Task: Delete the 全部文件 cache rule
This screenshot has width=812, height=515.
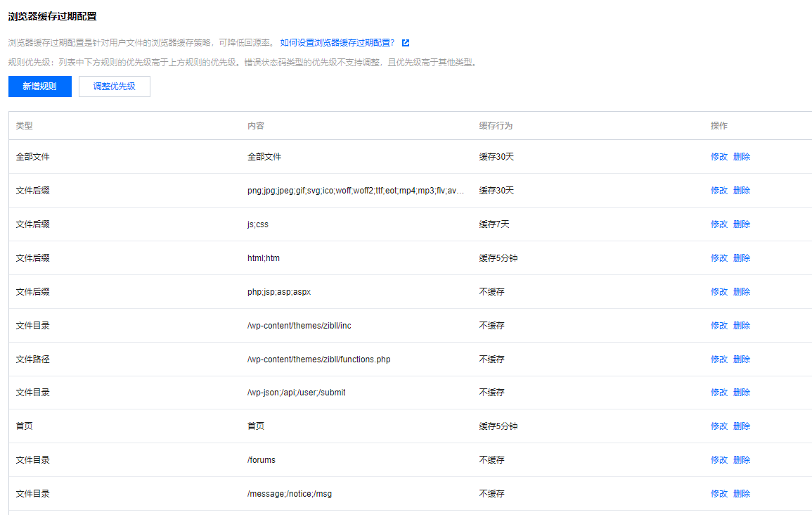Action: pyautogui.click(x=742, y=156)
